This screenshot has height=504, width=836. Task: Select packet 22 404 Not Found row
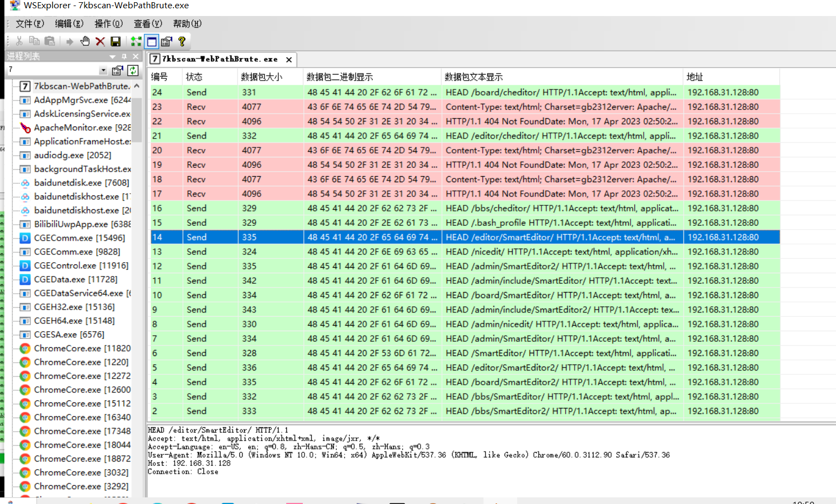tap(465, 121)
